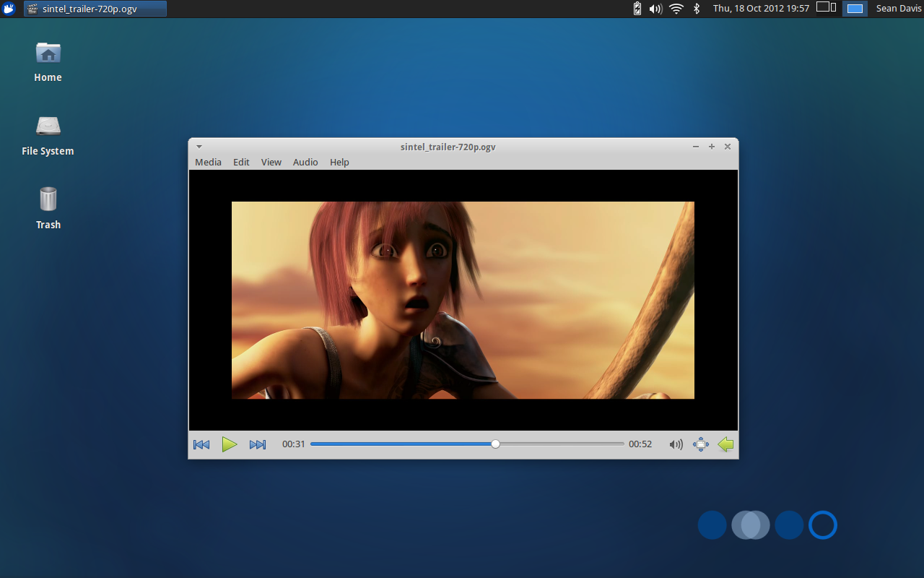Jump back to the previous track
This screenshot has height=578, width=924.
(x=201, y=444)
